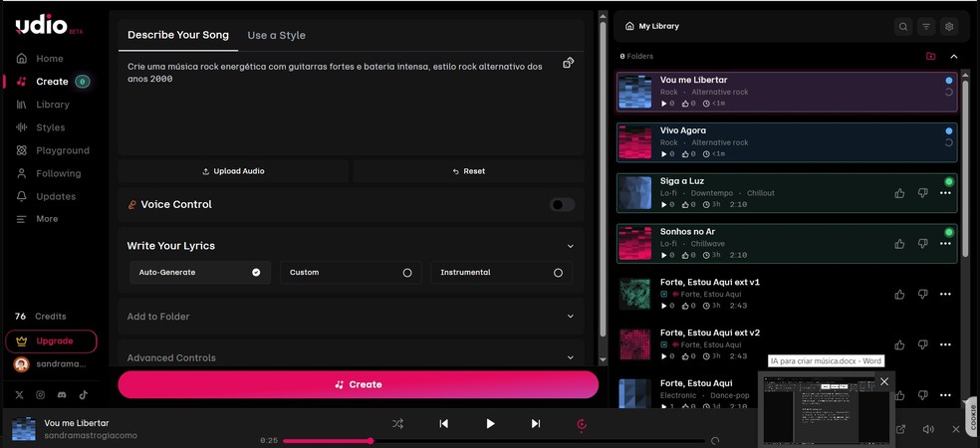This screenshot has height=448, width=980.
Task: Open Udio's TikTok page
Action: coord(83,395)
